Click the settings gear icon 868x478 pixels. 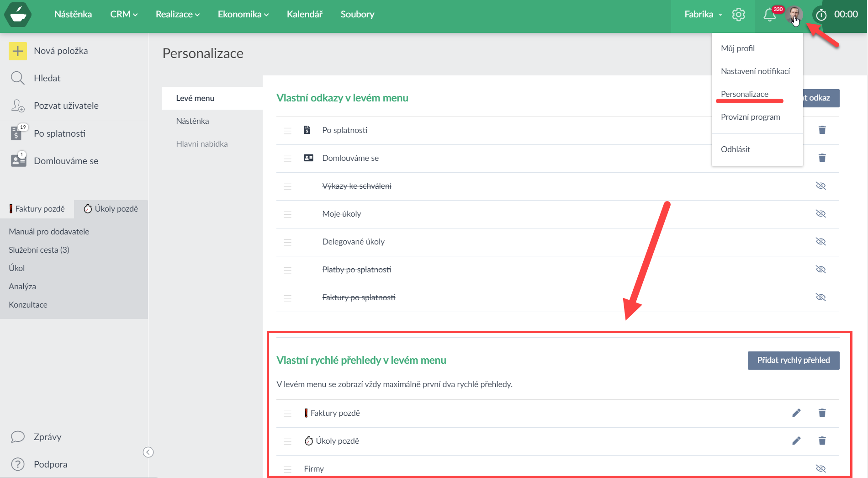[738, 15]
